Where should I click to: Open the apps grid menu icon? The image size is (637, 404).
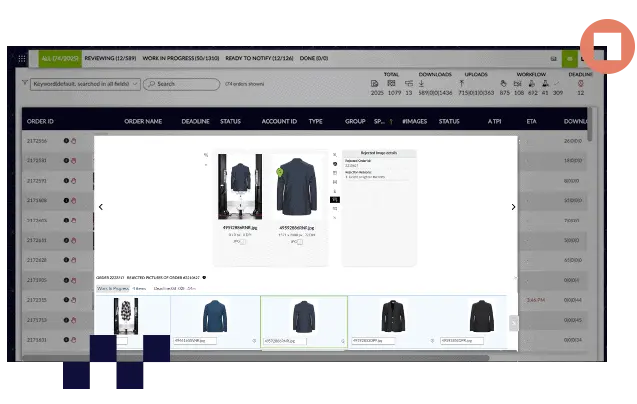(22, 59)
